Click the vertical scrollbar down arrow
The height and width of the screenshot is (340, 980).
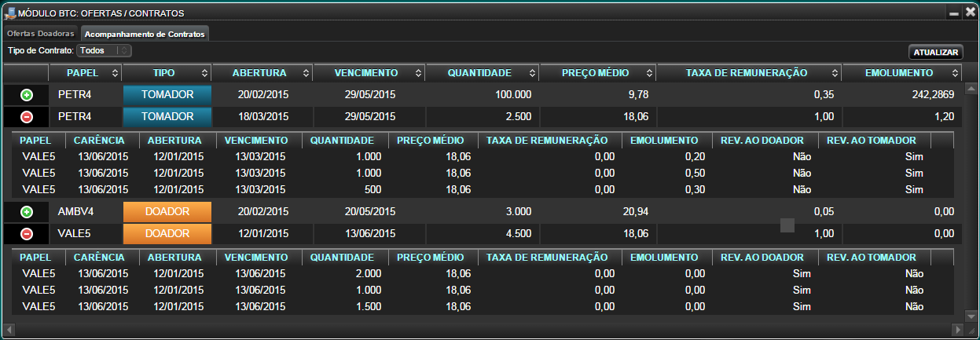[971, 316]
